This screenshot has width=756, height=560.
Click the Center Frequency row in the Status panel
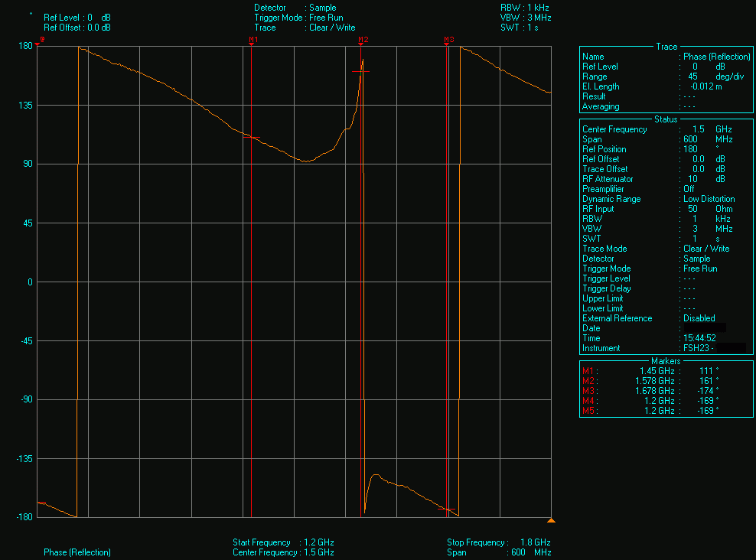click(657, 129)
